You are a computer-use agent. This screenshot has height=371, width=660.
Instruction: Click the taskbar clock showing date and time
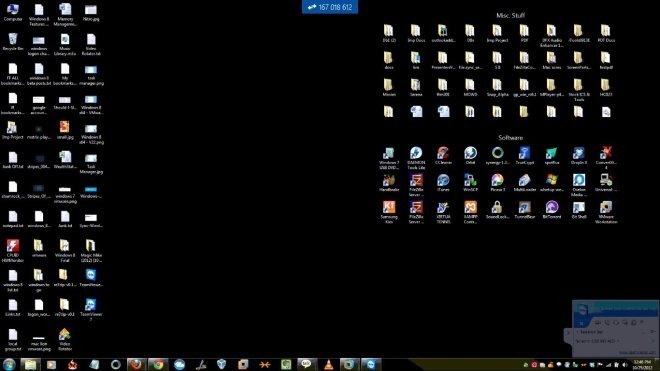tap(642, 365)
